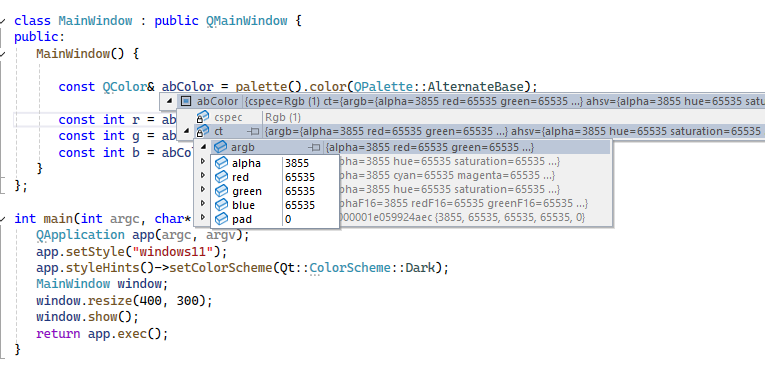
Task: Click the argb row value summary text
Action: [x=430, y=147]
